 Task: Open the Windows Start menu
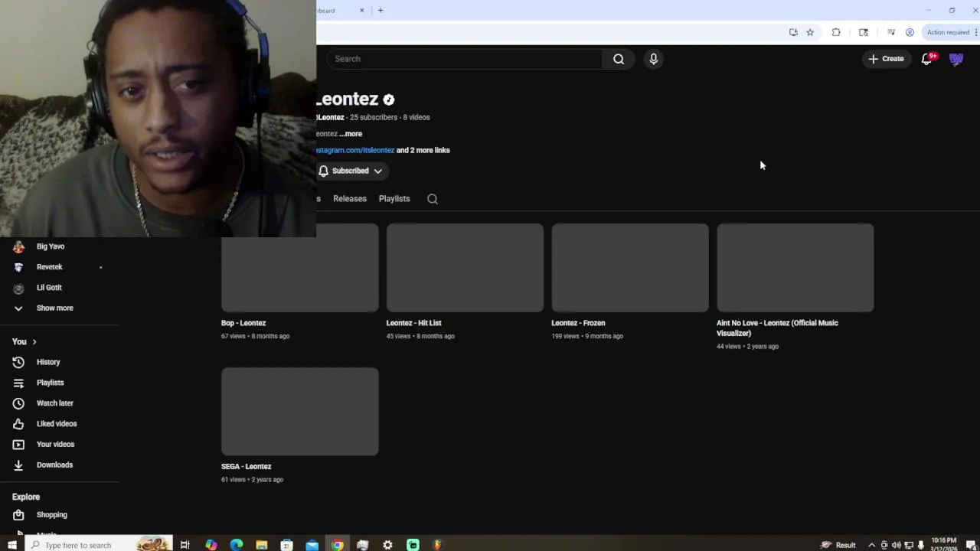coord(12,545)
